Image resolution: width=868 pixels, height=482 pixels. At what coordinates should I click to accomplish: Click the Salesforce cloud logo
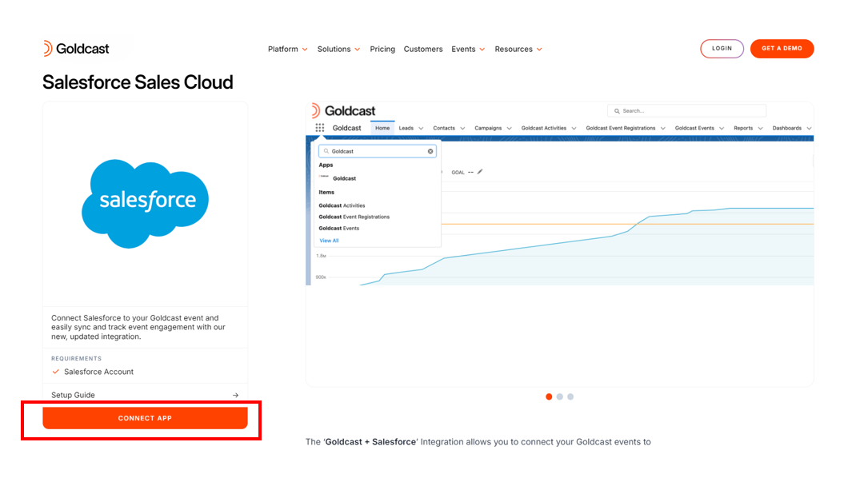tap(145, 203)
